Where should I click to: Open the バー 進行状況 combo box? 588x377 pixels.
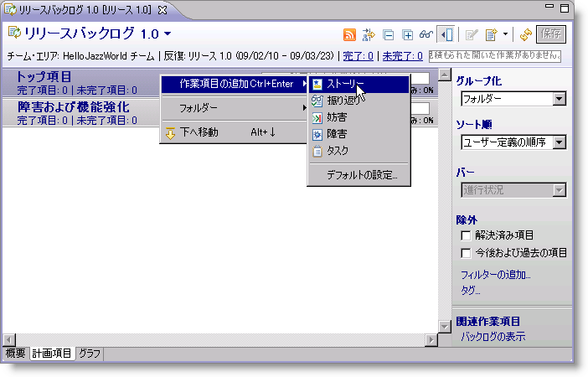click(x=513, y=190)
